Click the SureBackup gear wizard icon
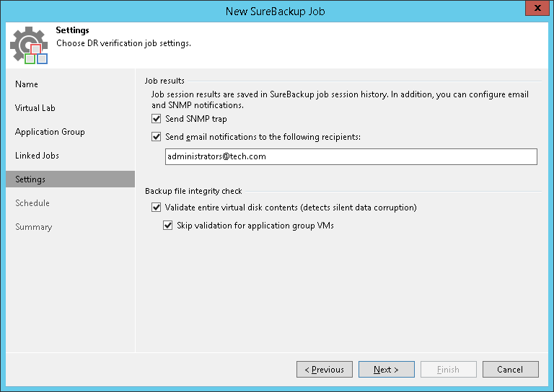554x392 pixels. (29, 45)
